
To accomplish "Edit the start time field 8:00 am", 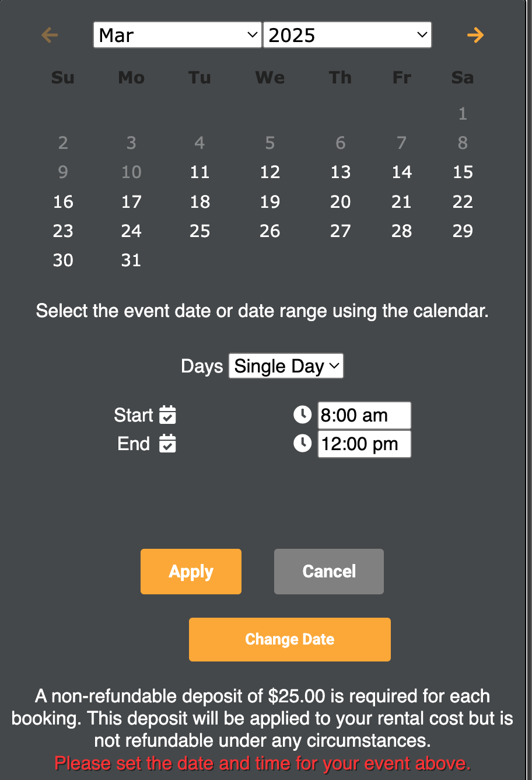I will click(364, 415).
